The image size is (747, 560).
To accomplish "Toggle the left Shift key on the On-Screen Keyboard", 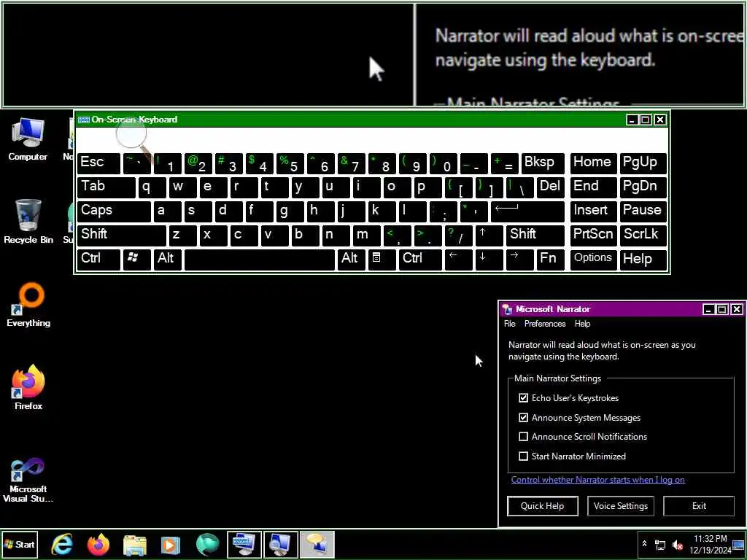I will tap(122, 236).
